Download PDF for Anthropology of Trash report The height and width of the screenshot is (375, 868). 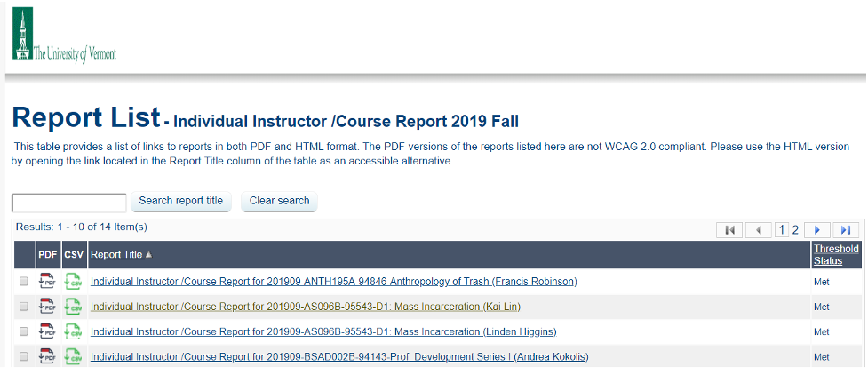(x=48, y=282)
